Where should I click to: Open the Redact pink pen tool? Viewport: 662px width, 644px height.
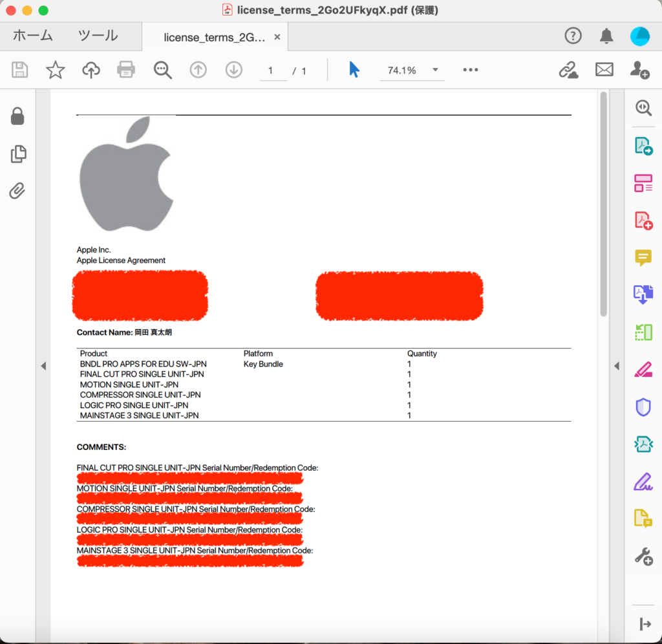click(x=643, y=370)
